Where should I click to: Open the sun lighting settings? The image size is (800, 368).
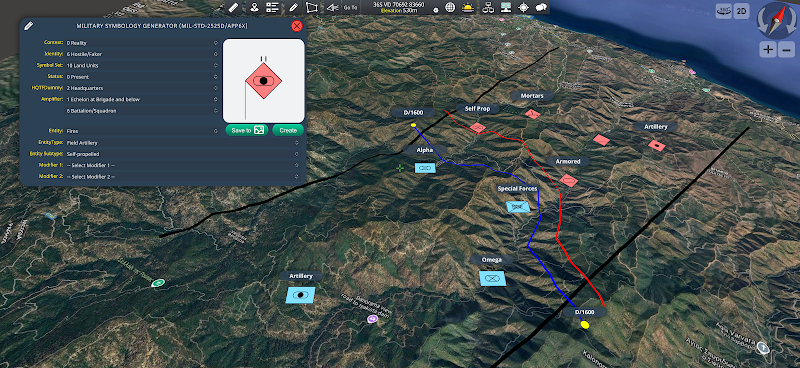point(467,7)
